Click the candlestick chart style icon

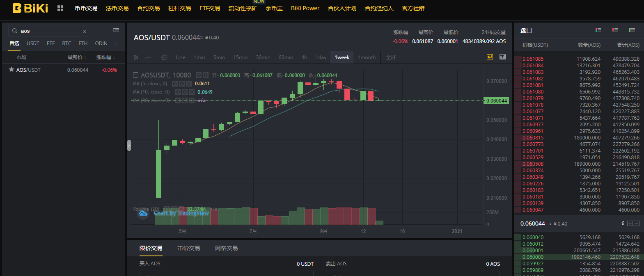[x=136, y=57]
